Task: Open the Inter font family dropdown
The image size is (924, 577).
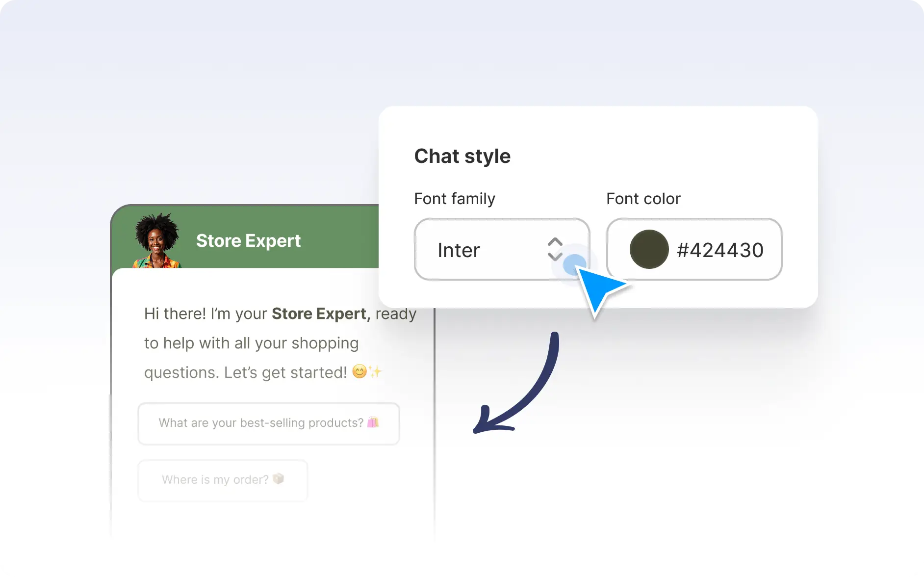Action: point(502,249)
